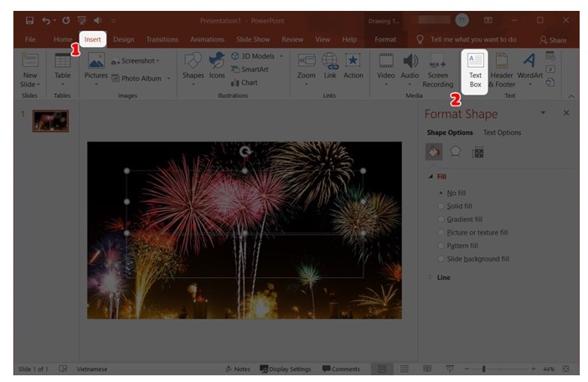Insert a WordArt text element
This screenshot has width=588, height=382.
click(x=529, y=68)
